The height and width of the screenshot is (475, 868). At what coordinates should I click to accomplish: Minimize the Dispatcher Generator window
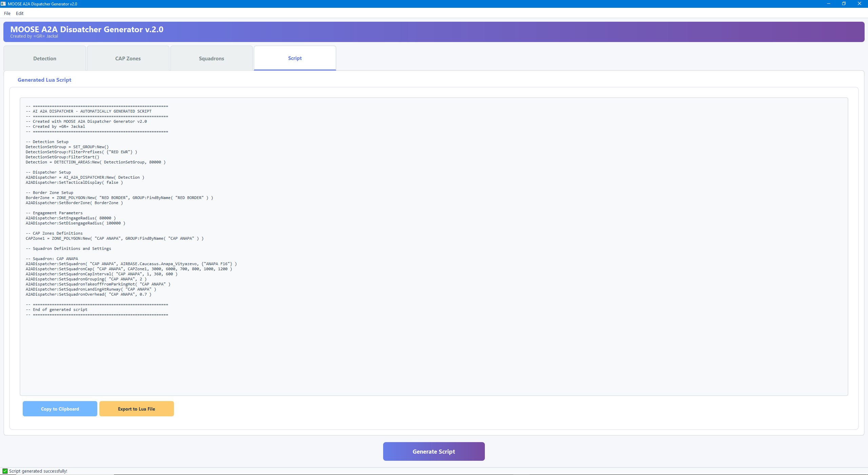pyautogui.click(x=828, y=4)
